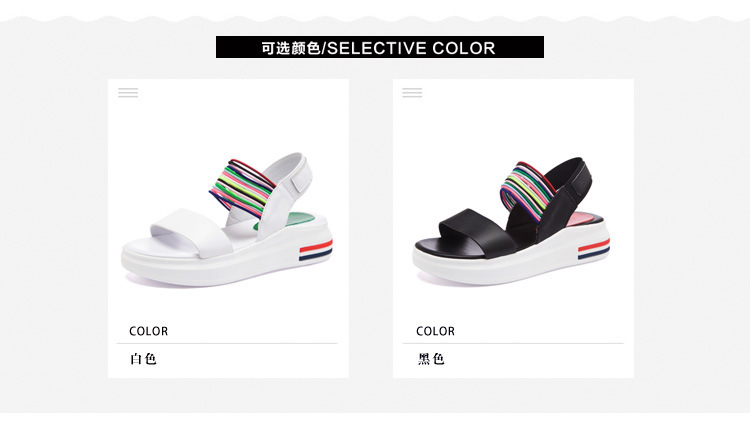Viewport: 750px width, 421px height.
Task: Click the green insole of the white sandal
Action: click(x=299, y=221)
